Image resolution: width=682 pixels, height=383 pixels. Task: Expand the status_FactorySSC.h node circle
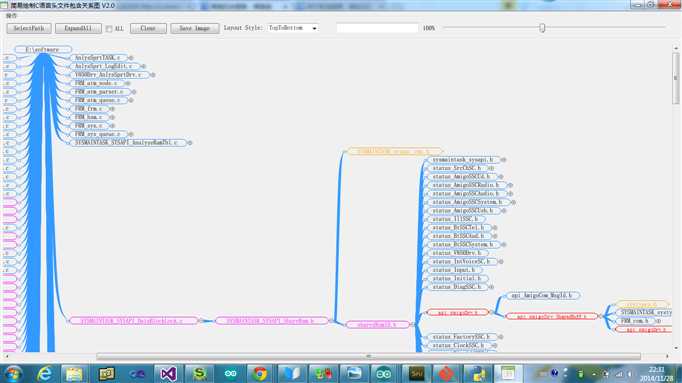(501, 337)
